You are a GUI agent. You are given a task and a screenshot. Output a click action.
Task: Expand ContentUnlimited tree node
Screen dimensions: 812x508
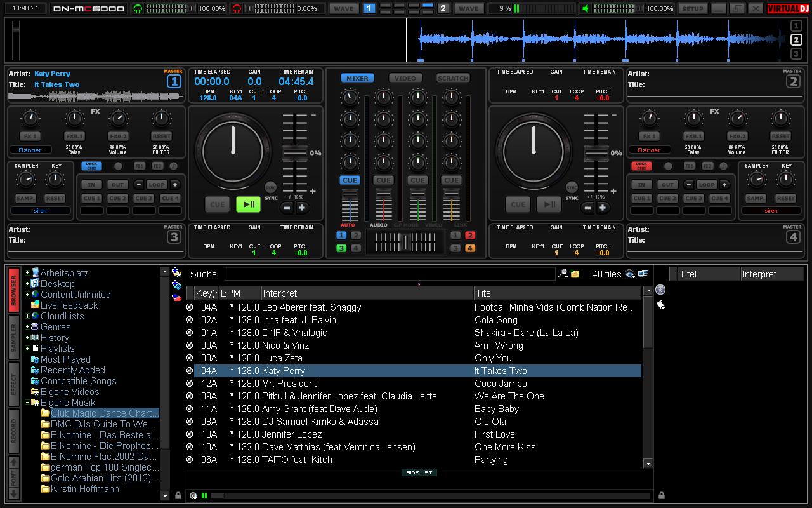coord(27,295)
